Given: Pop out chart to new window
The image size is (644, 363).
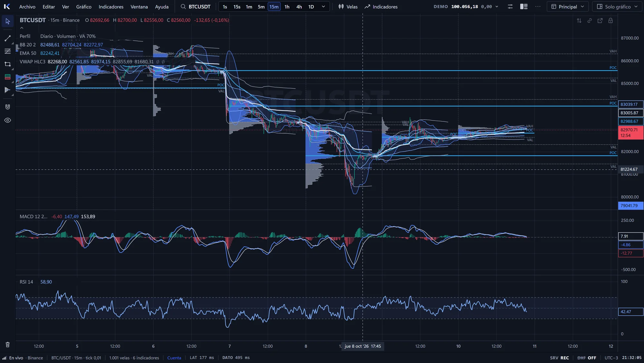Looking at the screenshot, I should click(x=600, y=21).
